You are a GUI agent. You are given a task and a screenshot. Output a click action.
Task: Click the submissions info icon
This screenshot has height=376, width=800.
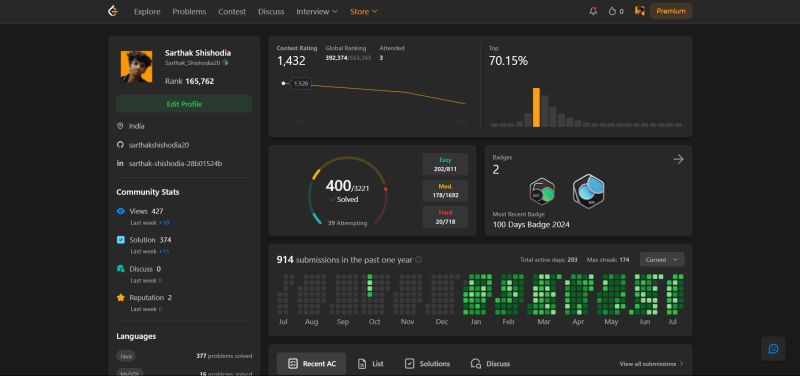coord(418,260)
